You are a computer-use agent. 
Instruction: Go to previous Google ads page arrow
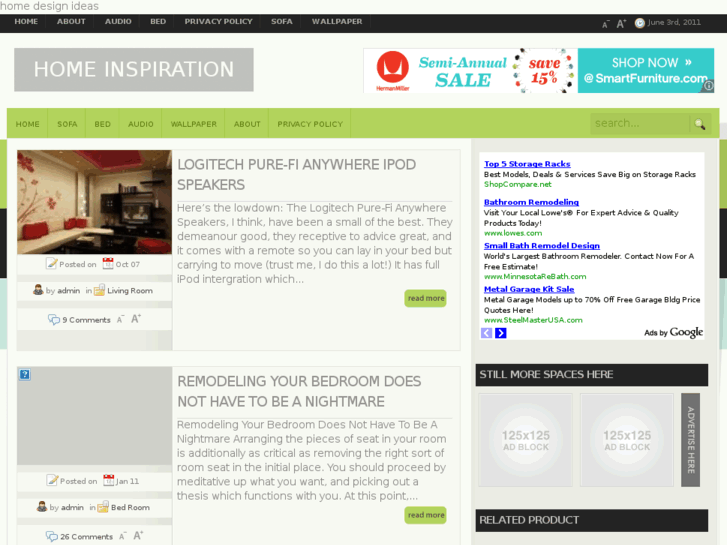tap(486, 333)
